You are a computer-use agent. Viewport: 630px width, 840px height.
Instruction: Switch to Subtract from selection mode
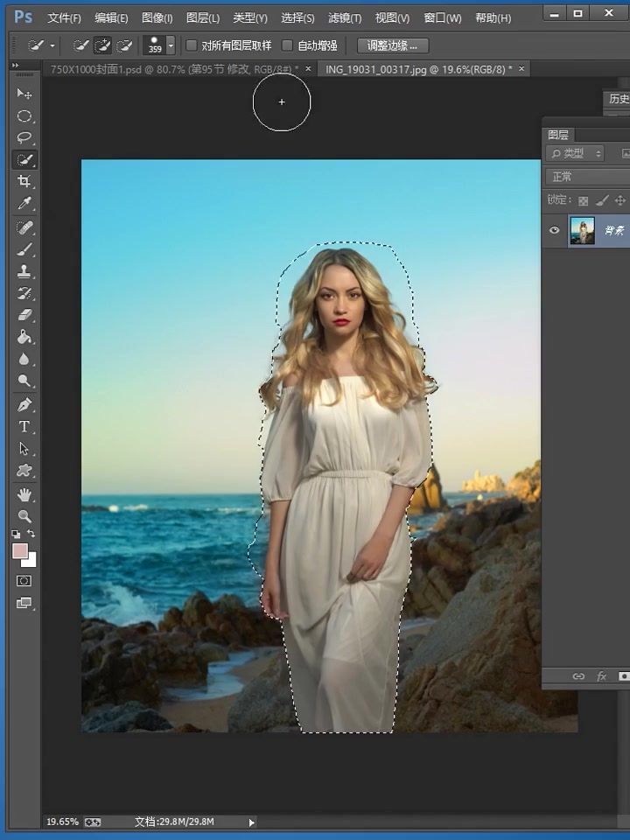[x=124, y=46]
